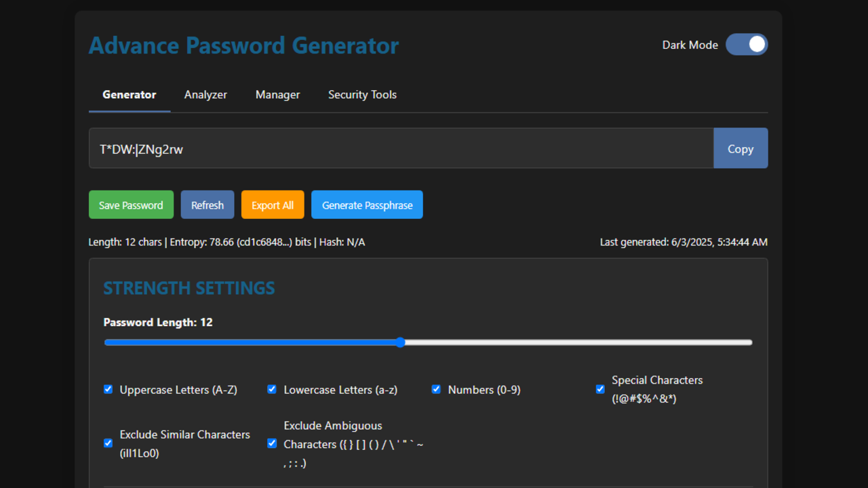Click the Last generated timestamp text

click(x=684, y=242)
